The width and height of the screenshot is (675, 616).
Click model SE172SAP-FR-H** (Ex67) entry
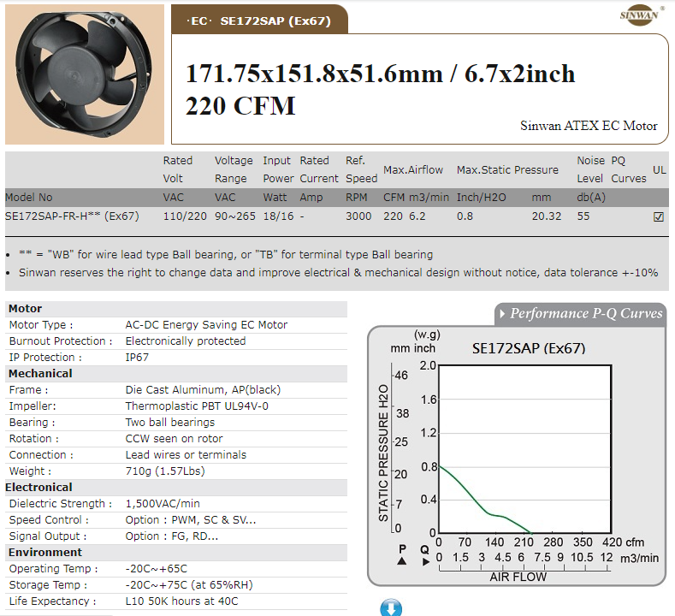(x=72, y=216)
